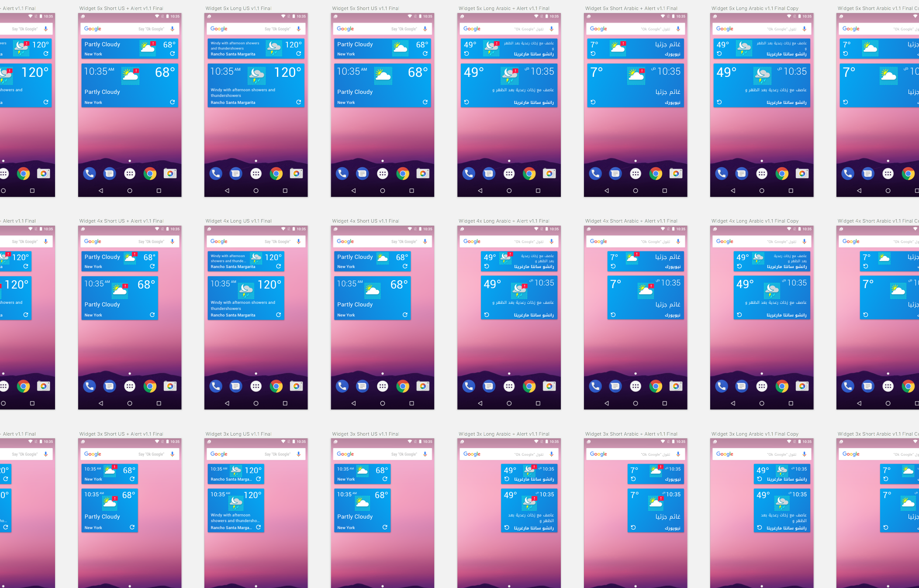Viewport: 919px width, 588px height.
Task: Click Chrome icon in Widget 5x Long Arabic Final Copy artboard
Action: point(782,174)
